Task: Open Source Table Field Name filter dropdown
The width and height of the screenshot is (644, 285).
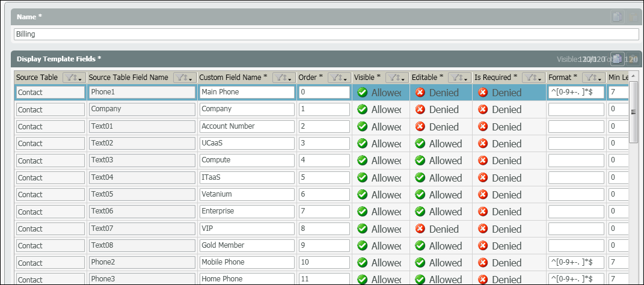Action: tap(184, 78)
